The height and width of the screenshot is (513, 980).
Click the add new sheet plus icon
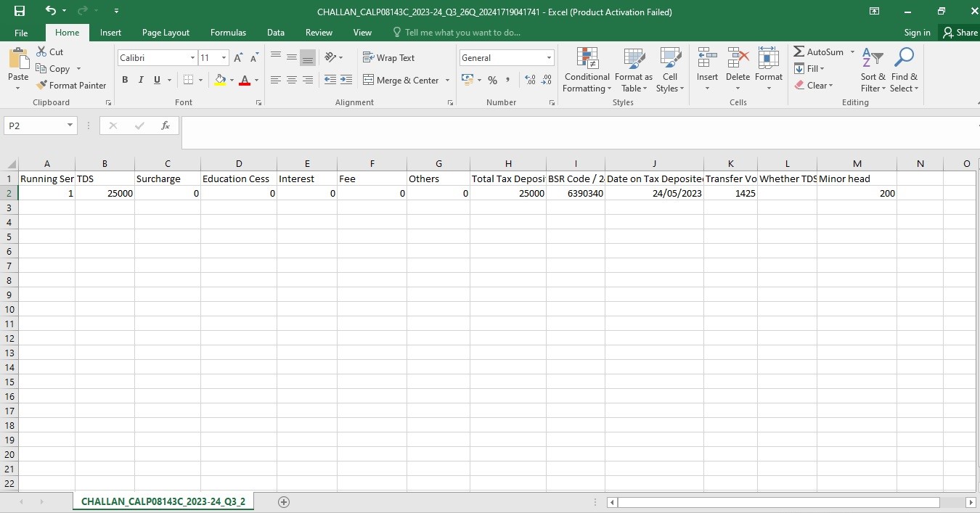(x=284, y=502)
